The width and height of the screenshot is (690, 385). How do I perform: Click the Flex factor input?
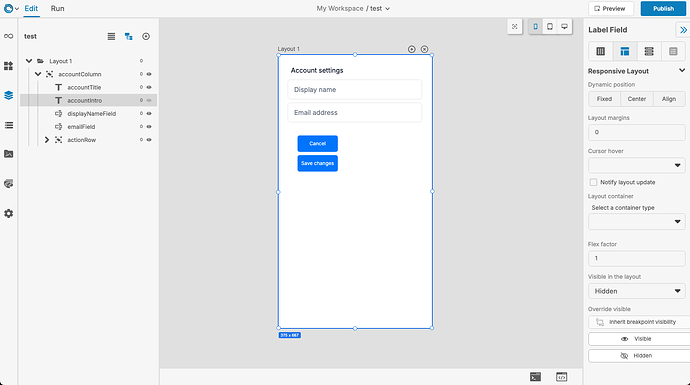(x=637, y=258)
